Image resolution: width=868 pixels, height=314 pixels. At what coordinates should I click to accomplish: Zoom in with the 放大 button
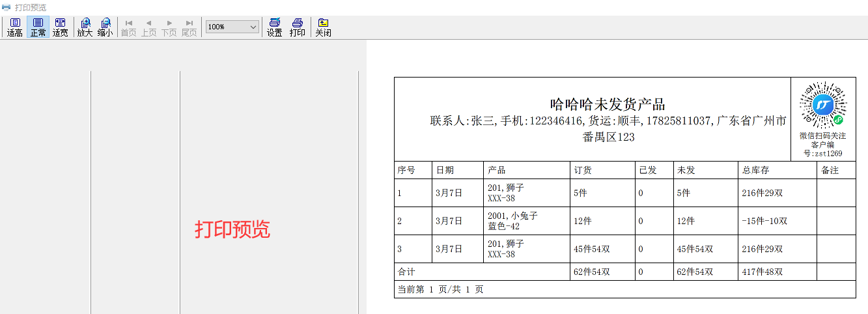(x=85, y=27)
